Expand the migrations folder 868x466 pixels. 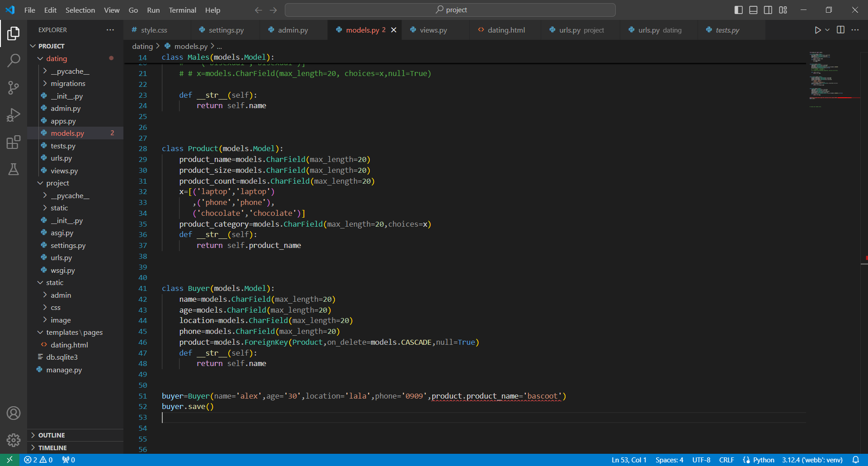(x=68, y=84)
